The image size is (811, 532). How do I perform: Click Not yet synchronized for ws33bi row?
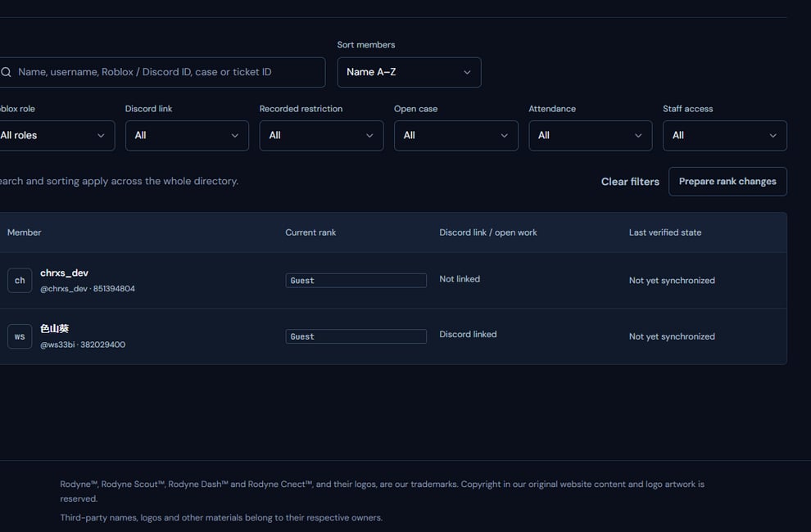672,336
